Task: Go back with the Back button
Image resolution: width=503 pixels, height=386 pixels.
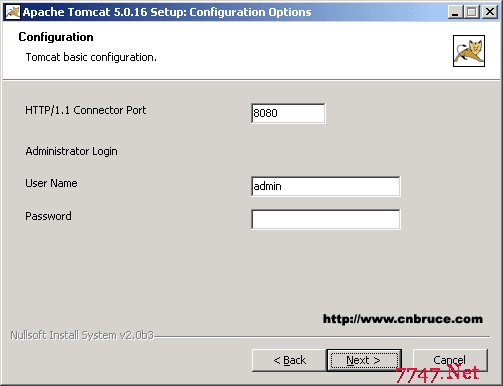Action: 289,360
